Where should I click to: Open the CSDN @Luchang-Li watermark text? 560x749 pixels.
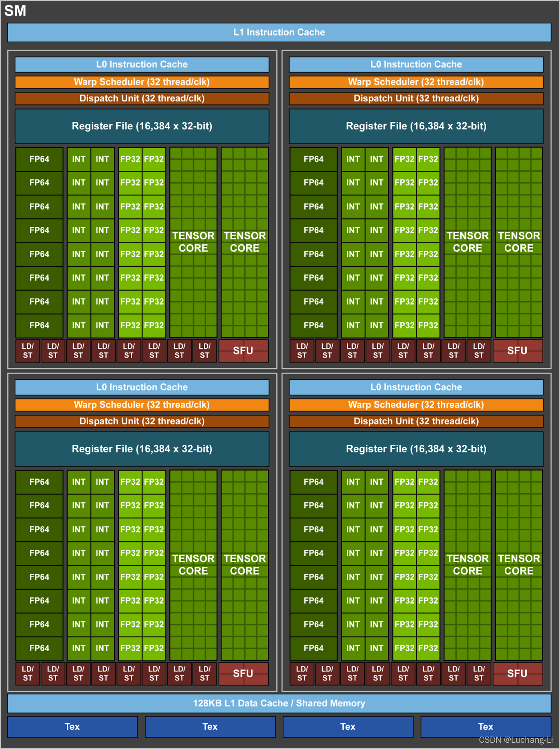click(x=515, y=740)
